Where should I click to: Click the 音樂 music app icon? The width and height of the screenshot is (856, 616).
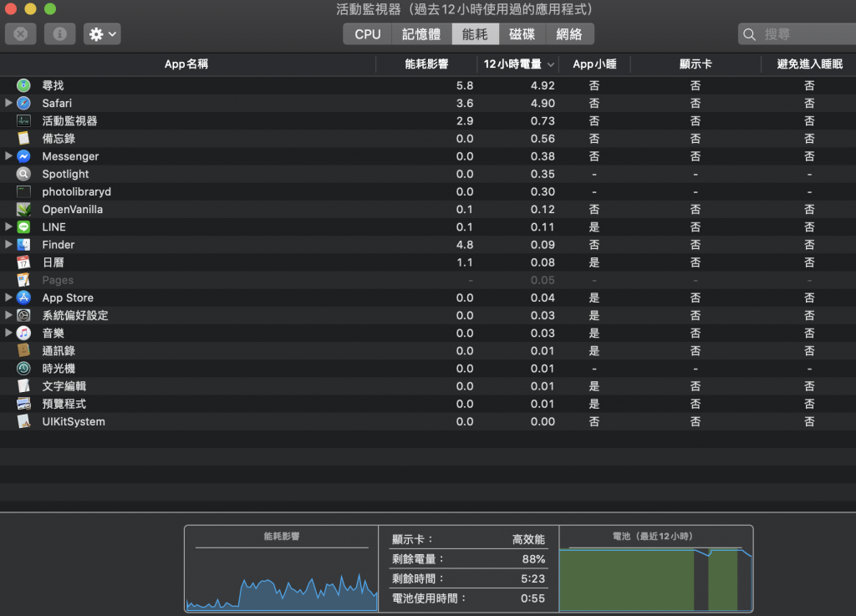pyautogui.click(x=23, y=333)
